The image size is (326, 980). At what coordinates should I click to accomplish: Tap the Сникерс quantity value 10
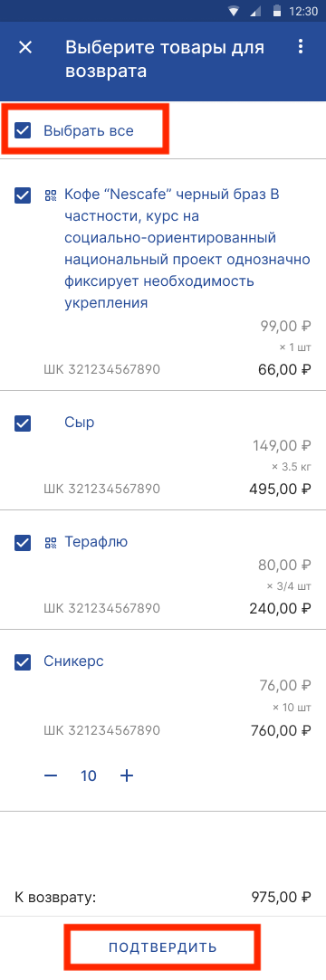89,775
